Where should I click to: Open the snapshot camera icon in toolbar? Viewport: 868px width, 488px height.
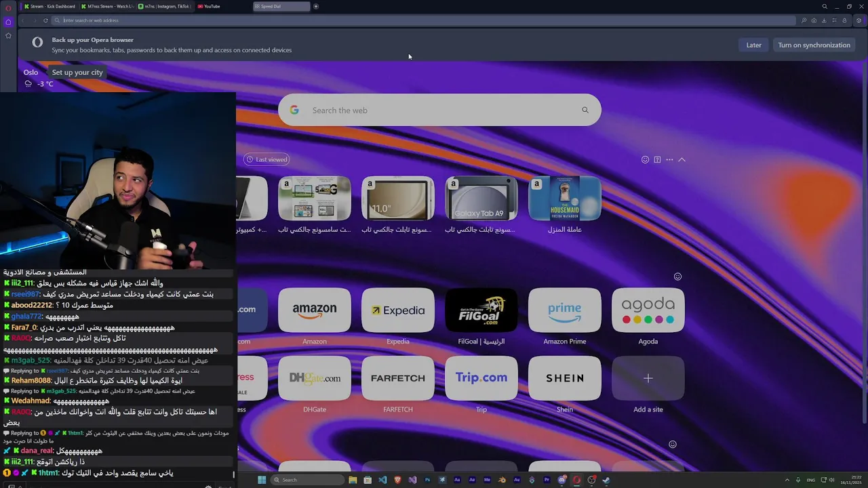814,20
